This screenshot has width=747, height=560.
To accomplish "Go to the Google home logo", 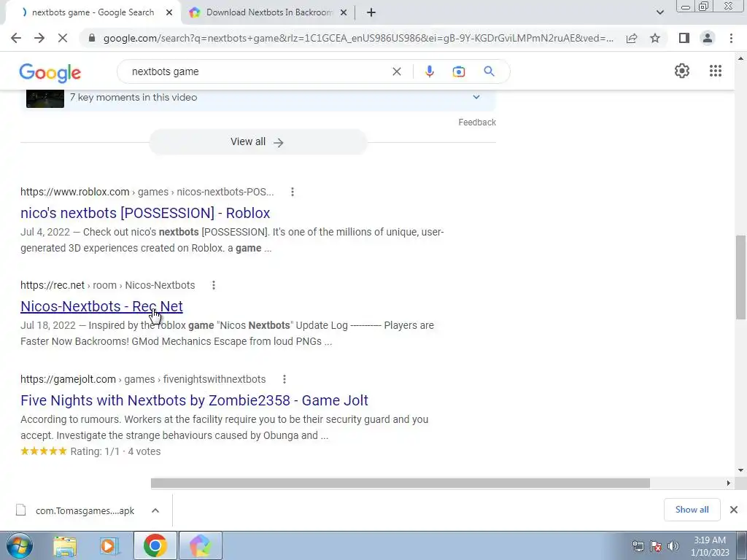I will [x=50, y=72].
